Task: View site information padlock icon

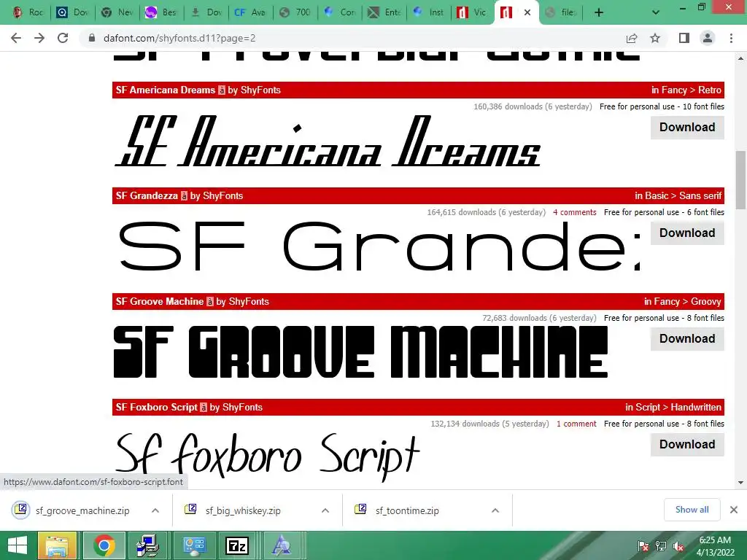Action: click(x=92, y=38)
